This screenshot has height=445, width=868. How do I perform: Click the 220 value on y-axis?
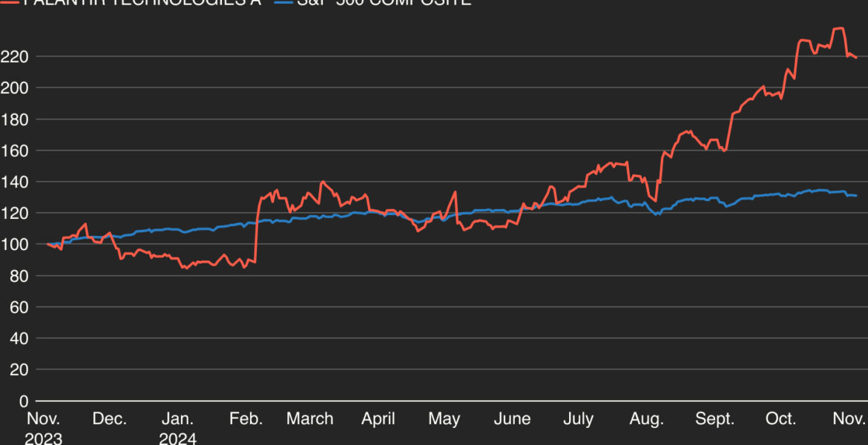pos(13,56)
